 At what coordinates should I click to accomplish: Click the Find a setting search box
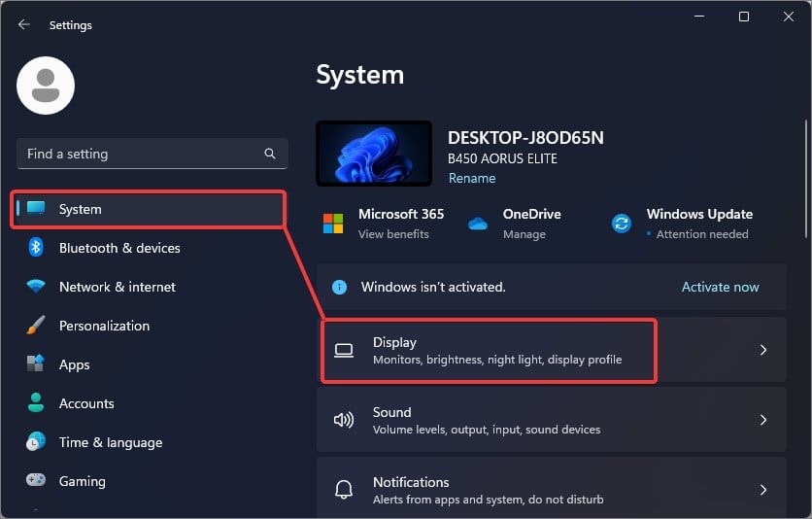[x=152, y=154]
